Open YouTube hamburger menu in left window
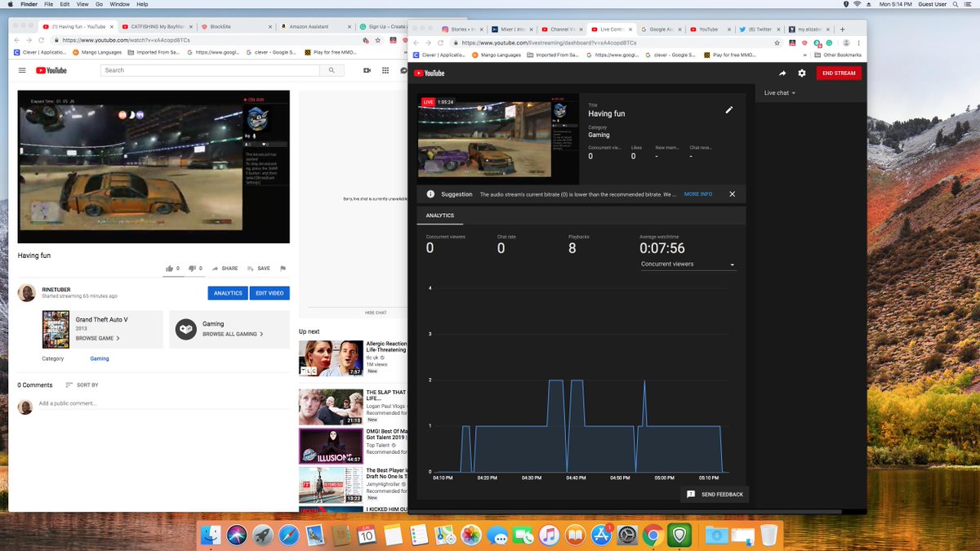The width and height of the screenshot is (980, 551). coord(23,70)
